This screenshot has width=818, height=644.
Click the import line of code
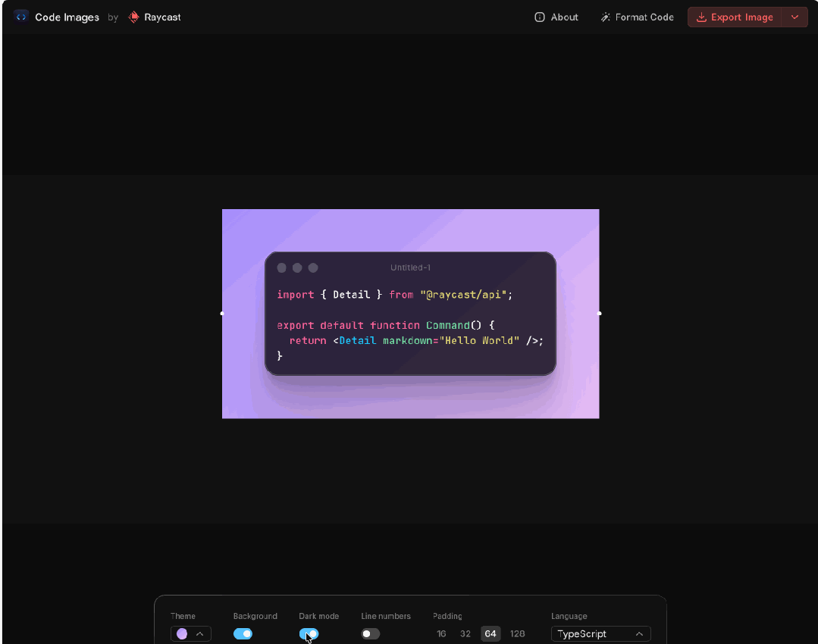click(394, 295)
